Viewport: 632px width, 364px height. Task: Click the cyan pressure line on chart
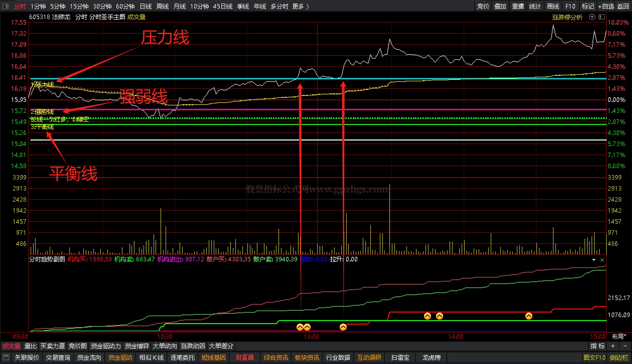click(x=201, y=79)
